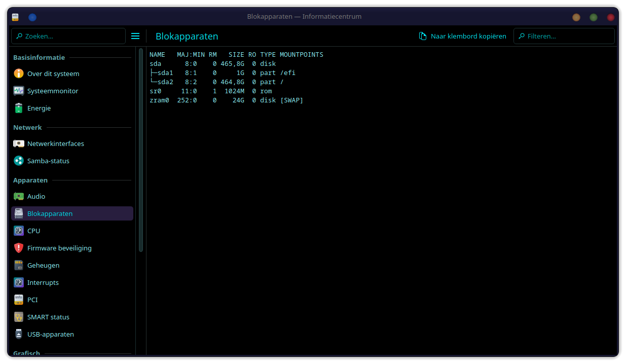The height and width of the screenshot is (364, 626).
Task: Open the Over dit systeem info icon
Action: click(x=19, y=74)
